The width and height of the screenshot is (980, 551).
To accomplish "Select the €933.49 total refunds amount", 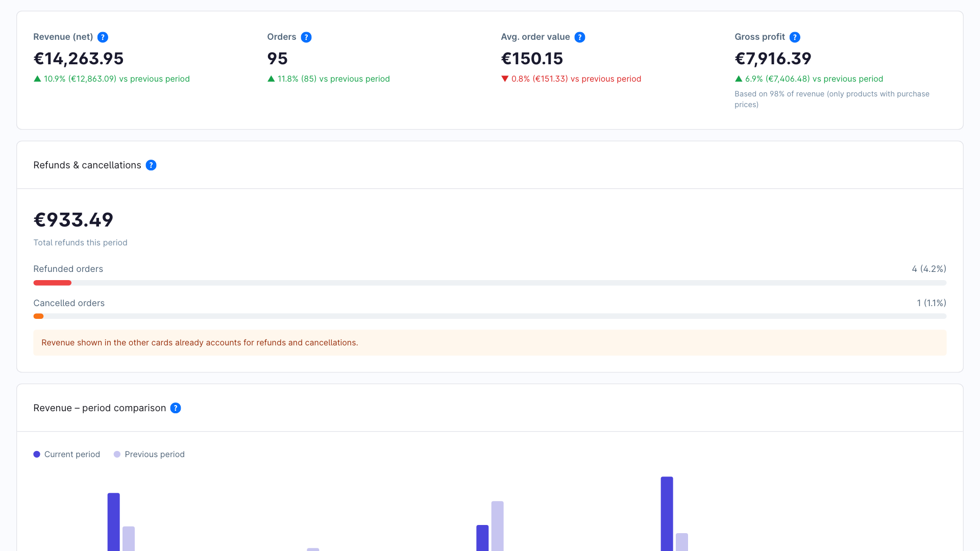I will [x=73, y=220].
